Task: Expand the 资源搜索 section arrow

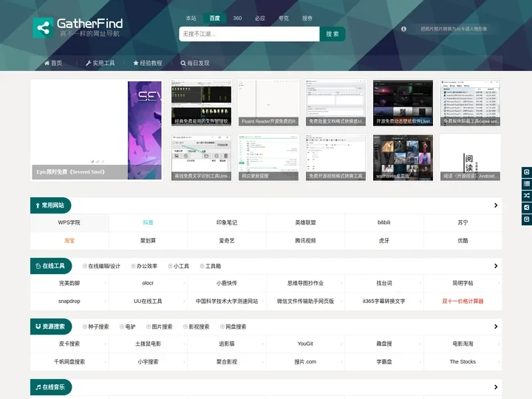Action: click(x=496, y=327)
